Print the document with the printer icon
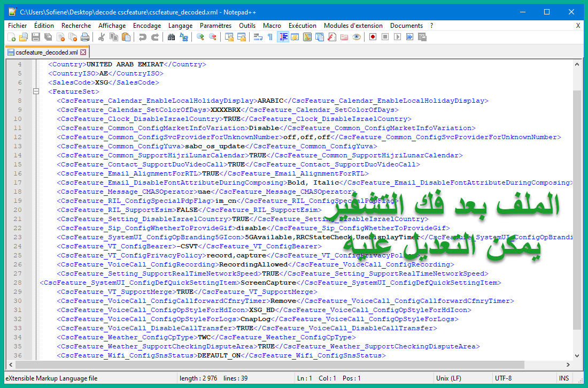 pyautogui.click(x=85, y=37)
